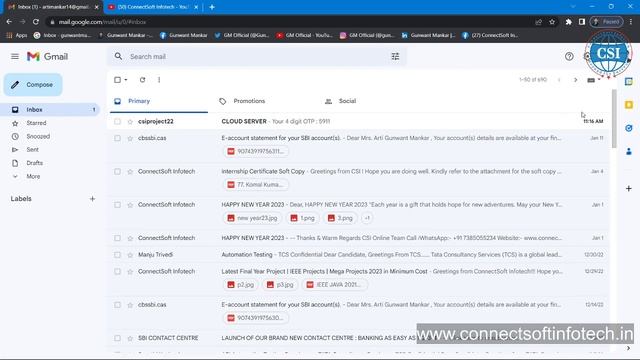This screenshot has height=360, width=640.
Task: Switch to the Social tab
Action: click(369, 101)
